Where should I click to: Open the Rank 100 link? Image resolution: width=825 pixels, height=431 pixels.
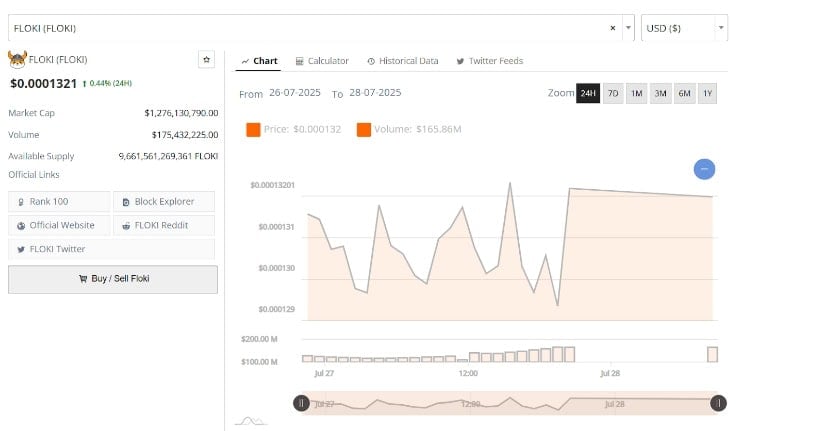tap(59, 202)
